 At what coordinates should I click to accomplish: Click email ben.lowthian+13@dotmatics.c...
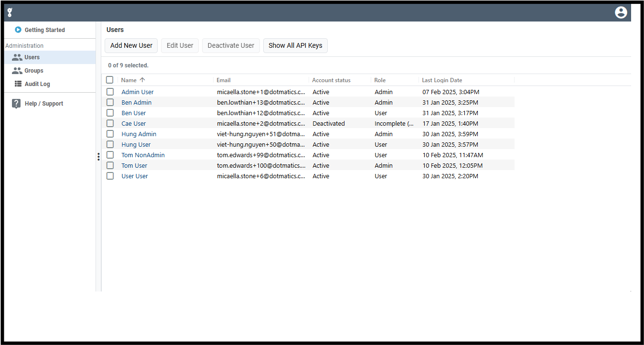click(261, 103)
